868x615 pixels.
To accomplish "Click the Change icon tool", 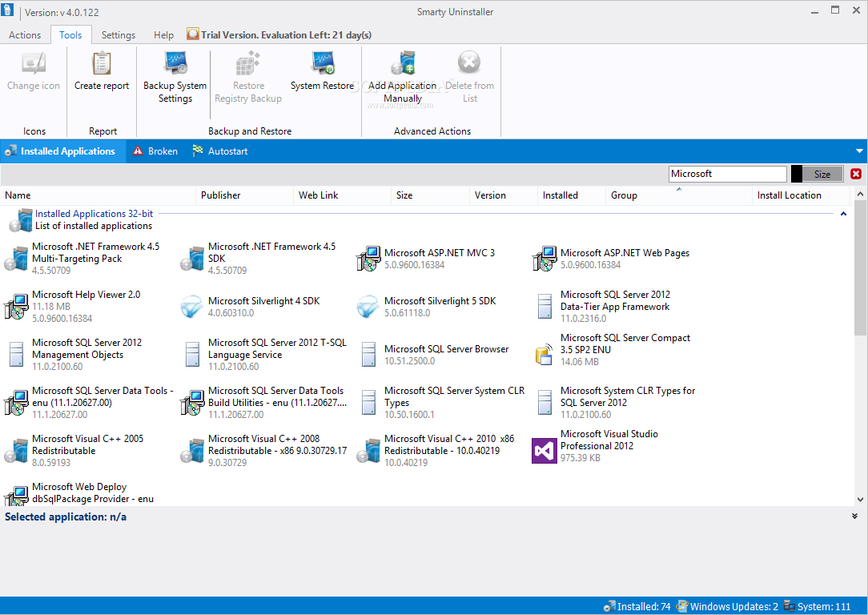I will (x=33, y=72).
